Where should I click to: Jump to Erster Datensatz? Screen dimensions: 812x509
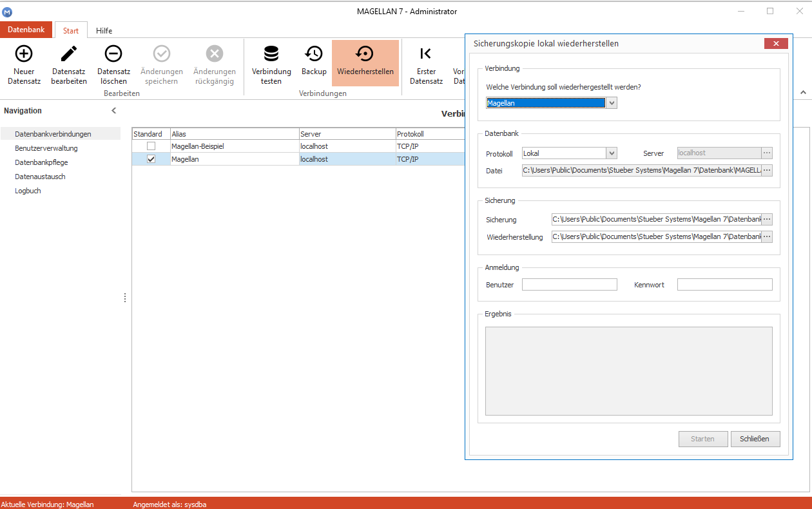(426, 63)
